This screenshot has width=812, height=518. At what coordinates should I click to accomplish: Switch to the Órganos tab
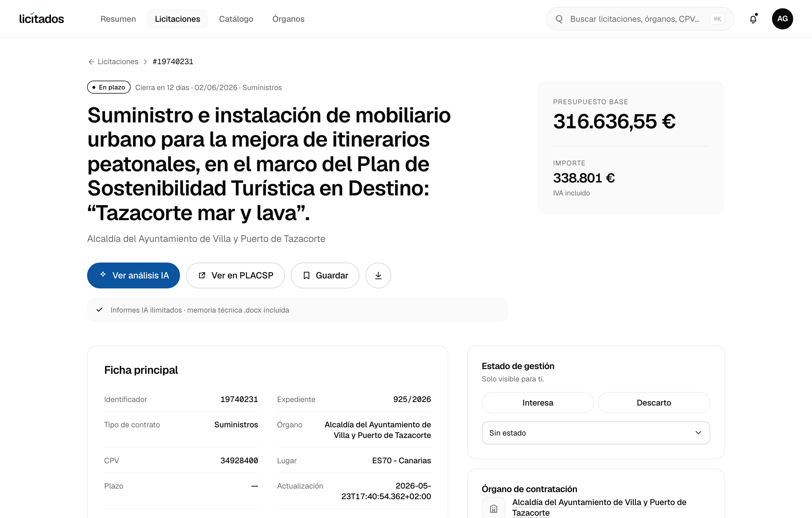[288, 19]
